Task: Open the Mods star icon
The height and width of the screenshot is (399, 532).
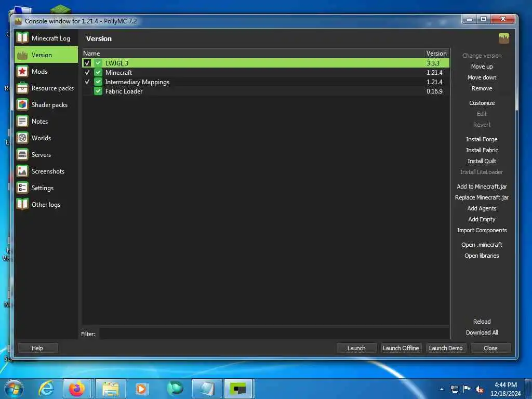Action: pos(22,71)
